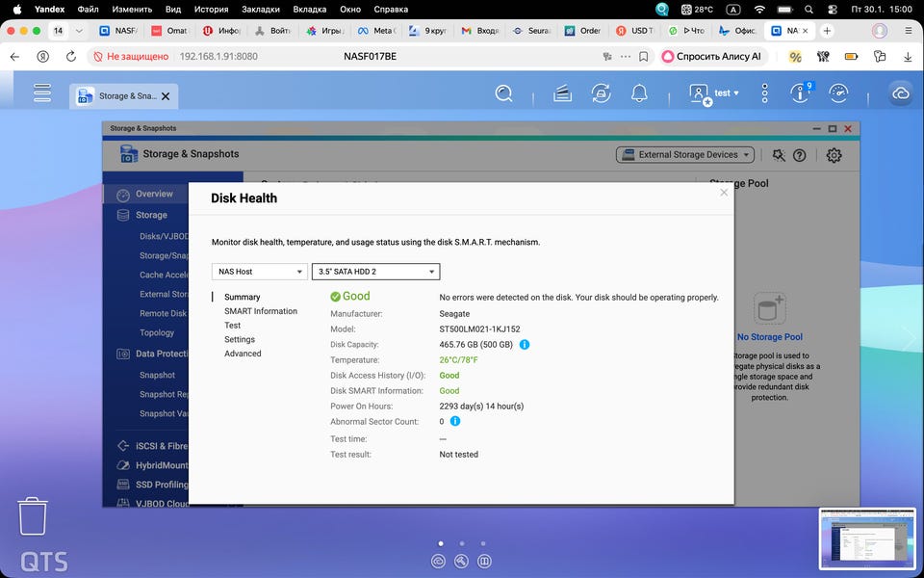Open the QTS search magnifier

click(503, 93)
